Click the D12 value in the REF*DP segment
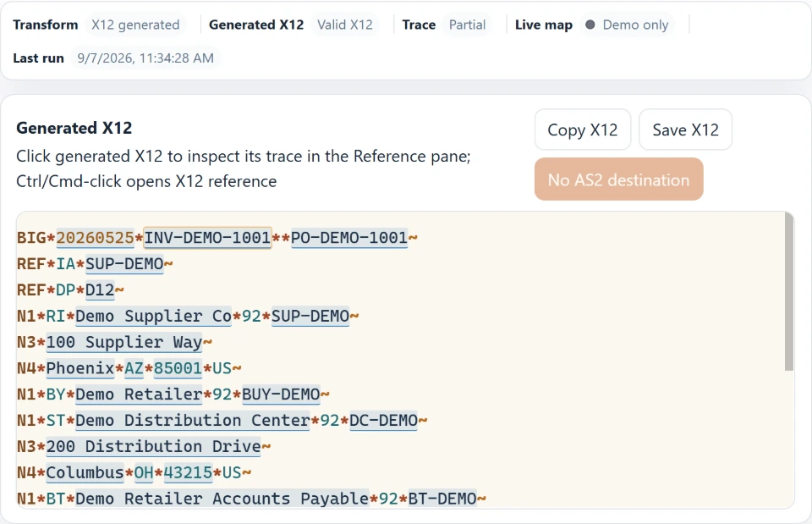The image size is (812, 524). click(100, 290)
